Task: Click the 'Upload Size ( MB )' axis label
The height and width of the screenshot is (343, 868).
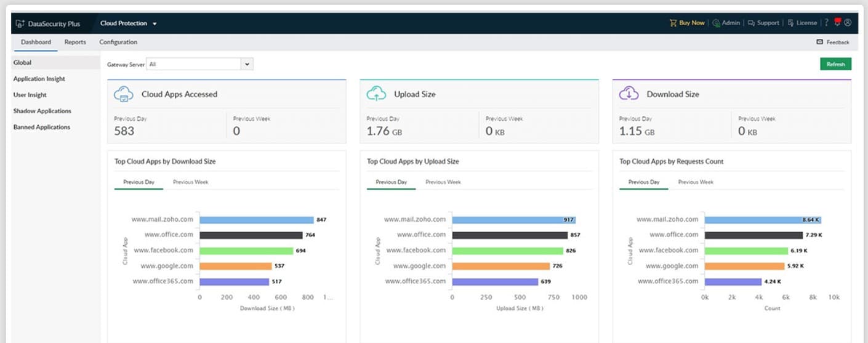Action: [x=520, y=308]
